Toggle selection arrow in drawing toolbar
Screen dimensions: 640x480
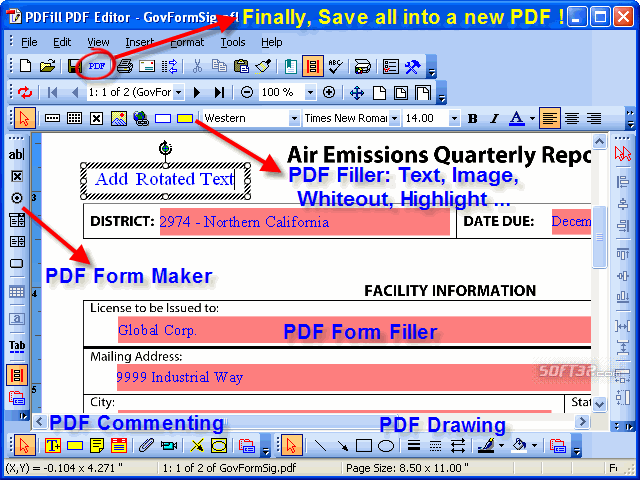[x=292, y=445]
